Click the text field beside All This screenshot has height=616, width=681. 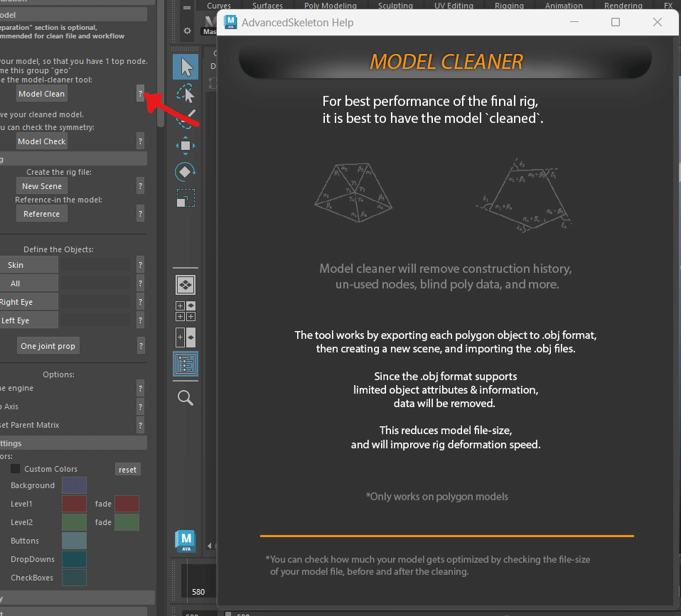point(95,283)
